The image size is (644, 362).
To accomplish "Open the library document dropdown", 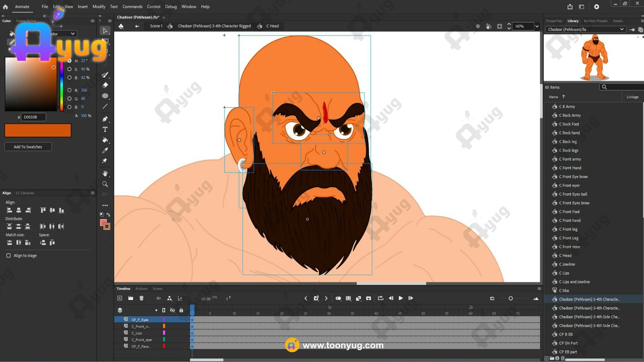I will (621, 29).
